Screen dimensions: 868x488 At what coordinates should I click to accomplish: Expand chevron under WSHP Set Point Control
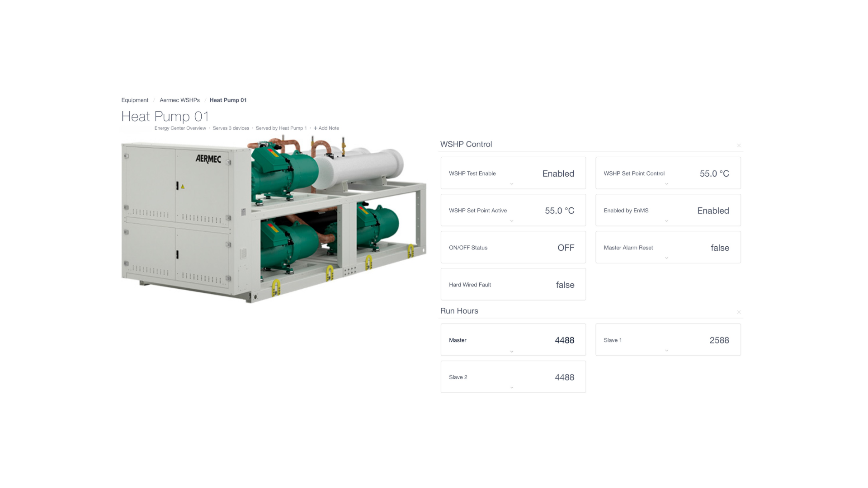[666, 184]
